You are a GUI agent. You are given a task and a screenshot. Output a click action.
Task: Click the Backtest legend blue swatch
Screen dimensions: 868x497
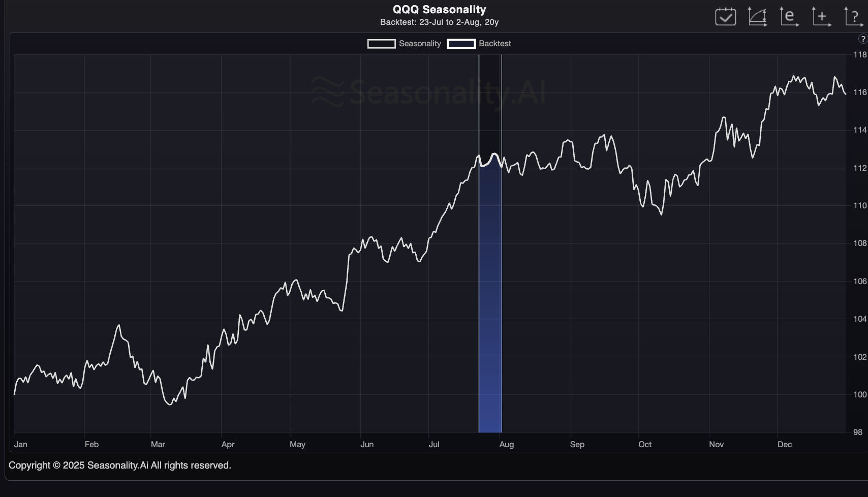(x=461, y=44)
